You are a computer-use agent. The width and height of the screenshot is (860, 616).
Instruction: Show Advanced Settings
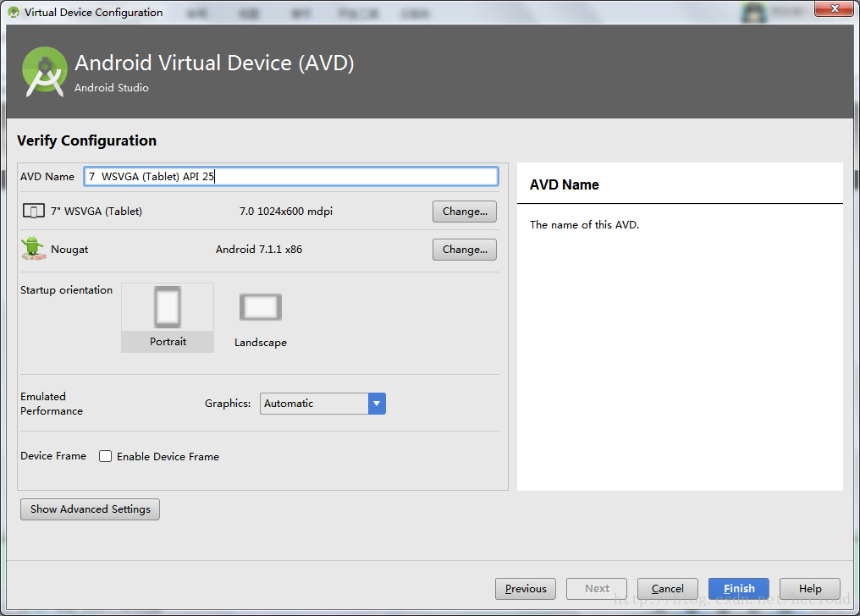point(90,509)
